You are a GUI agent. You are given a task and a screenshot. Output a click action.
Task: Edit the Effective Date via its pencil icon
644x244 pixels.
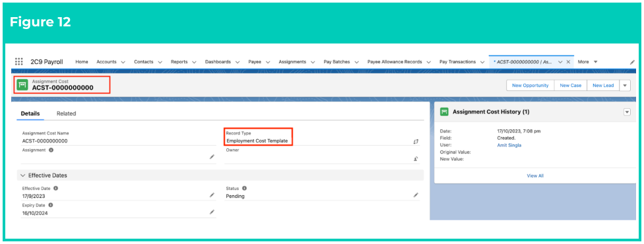click(x=212, y=195)
